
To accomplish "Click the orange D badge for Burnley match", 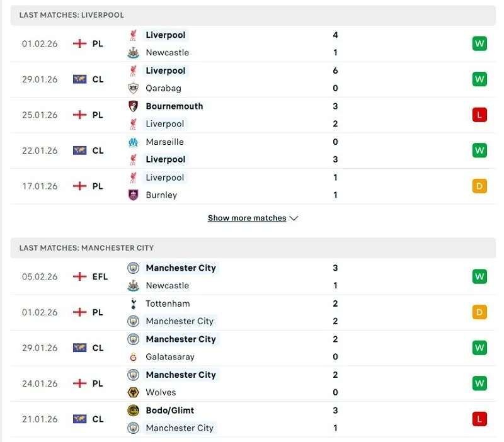I will point(479,186).
